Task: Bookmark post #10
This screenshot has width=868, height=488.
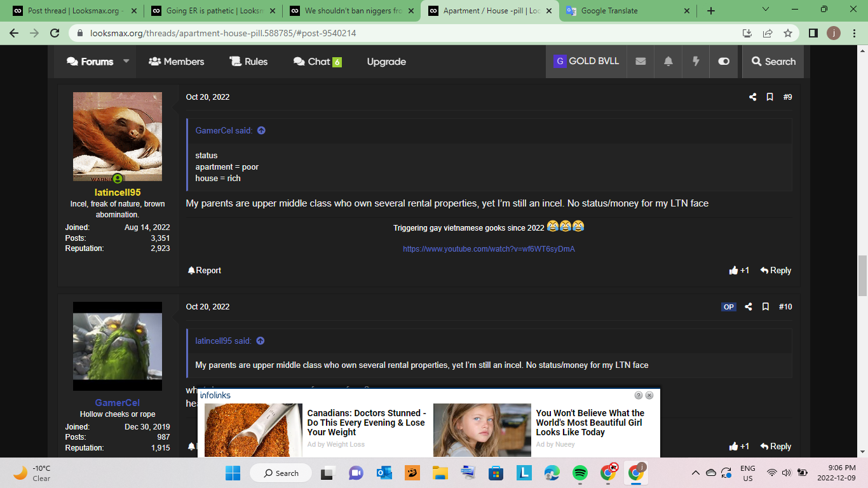Action: pos(766,307)
